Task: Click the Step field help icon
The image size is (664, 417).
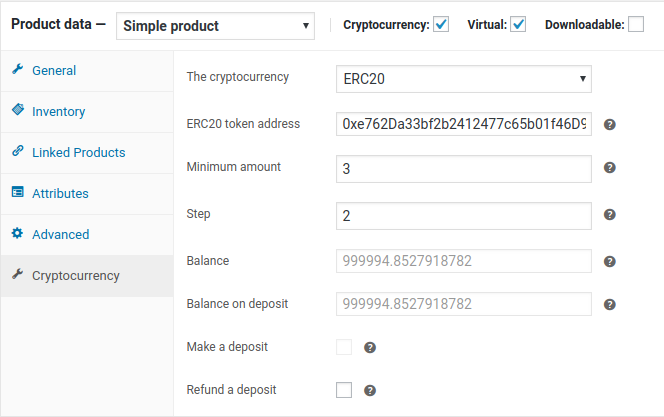Action: click(x=609, y=215)
